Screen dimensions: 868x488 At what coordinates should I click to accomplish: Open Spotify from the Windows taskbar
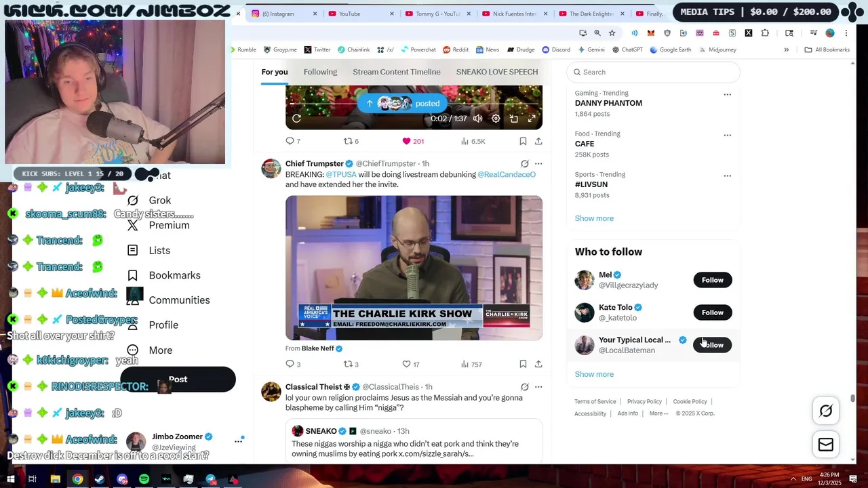(x=144, y=479)
